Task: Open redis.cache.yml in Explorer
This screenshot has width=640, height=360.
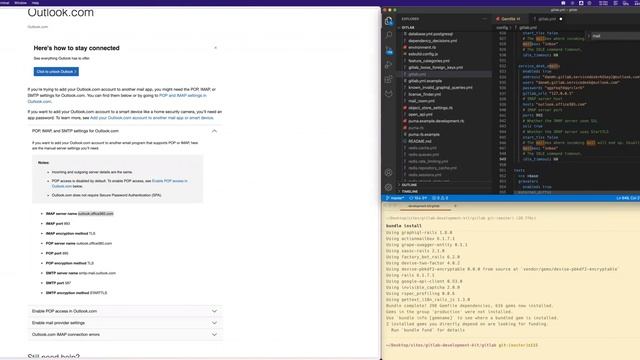Action: [422, 148]
